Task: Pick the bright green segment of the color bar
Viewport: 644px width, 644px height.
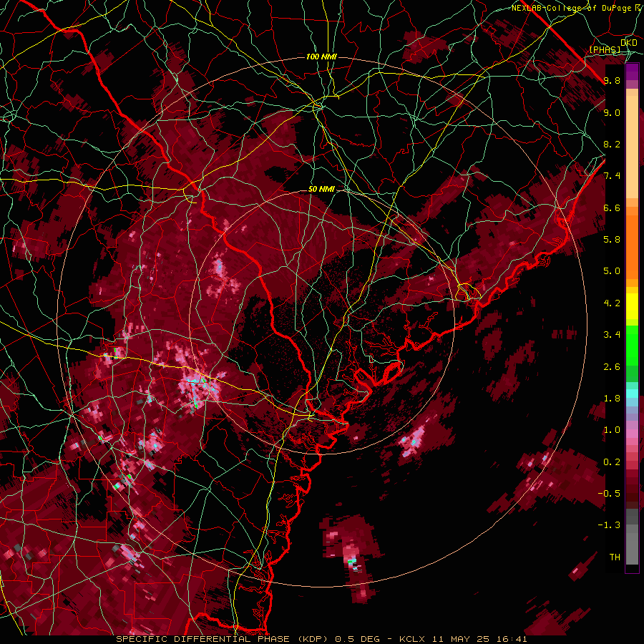Action: click(632, 346)
